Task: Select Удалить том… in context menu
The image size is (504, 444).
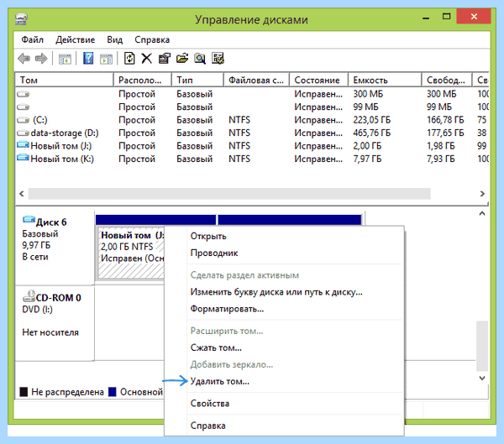Action: pyautogui.click(x=219, y=381)
